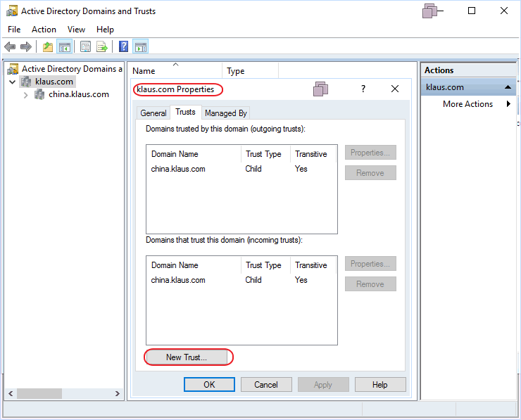Image resolution: width=521 pixels, height=420 pixels.
Task: Close the klaus.com Properties dialog
Action: (395, 89)
